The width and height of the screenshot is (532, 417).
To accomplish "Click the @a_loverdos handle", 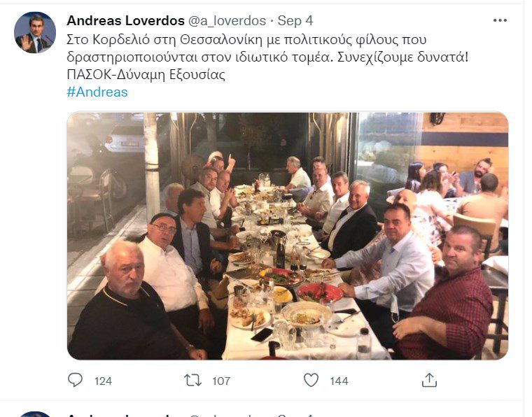I will (227, 21).
